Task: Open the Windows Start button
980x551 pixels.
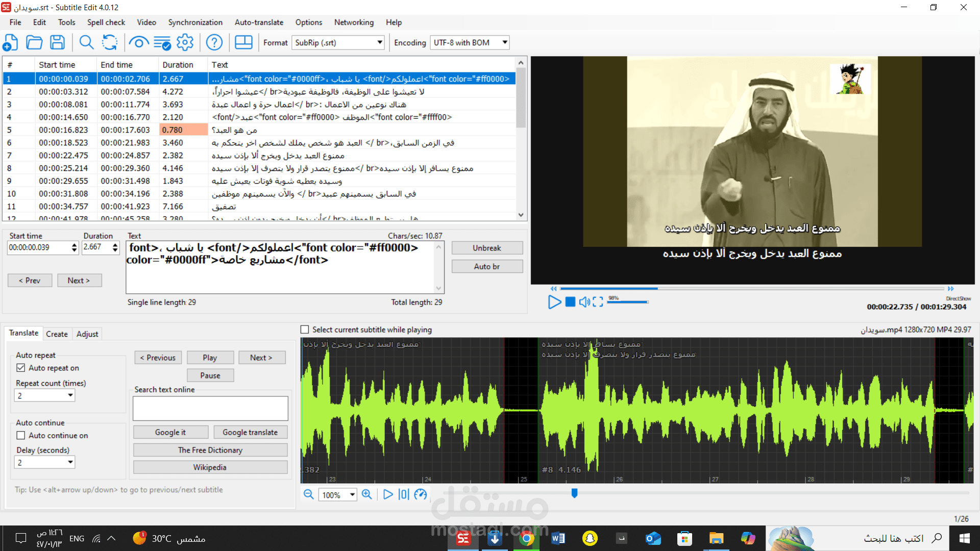Action: (965, 538)
